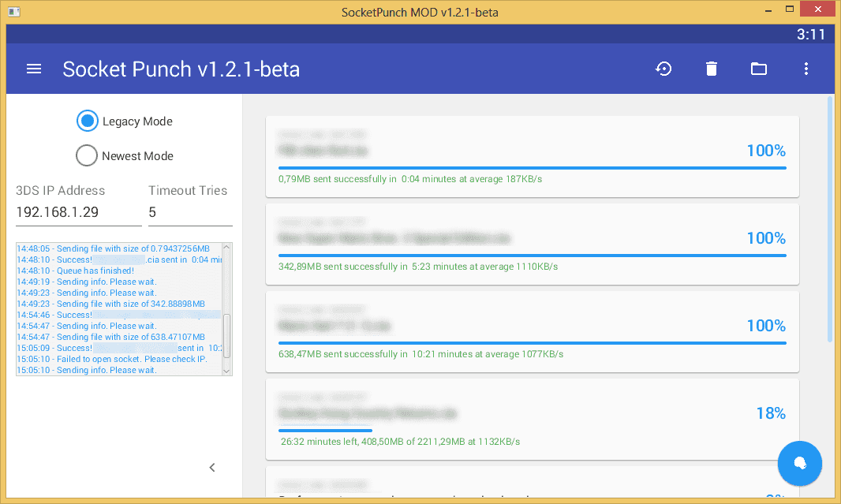The image size is (841, 504).
Task: Click the log panel scrollbar thumb
Action: [226, 336]
